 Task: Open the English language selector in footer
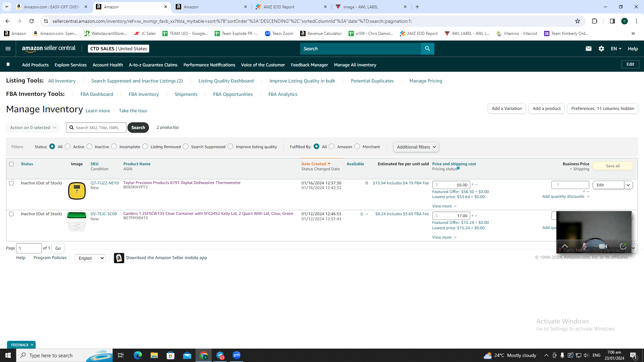tap(90, 258)
